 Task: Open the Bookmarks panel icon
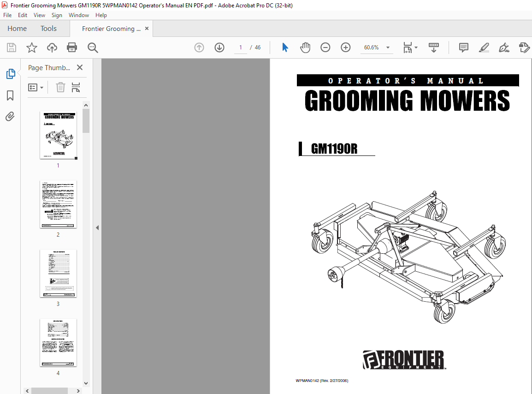[10, 96]
